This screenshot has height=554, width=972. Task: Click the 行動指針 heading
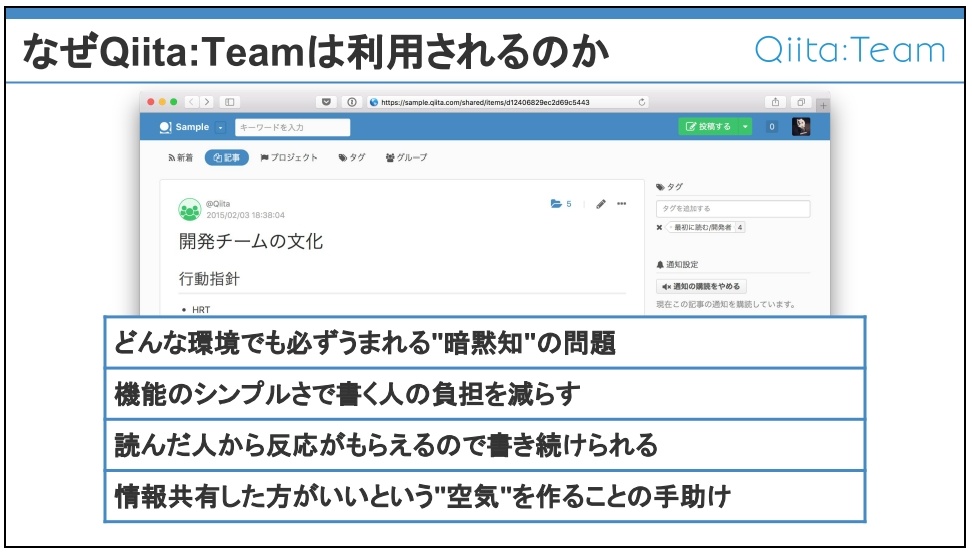point(210,279)
